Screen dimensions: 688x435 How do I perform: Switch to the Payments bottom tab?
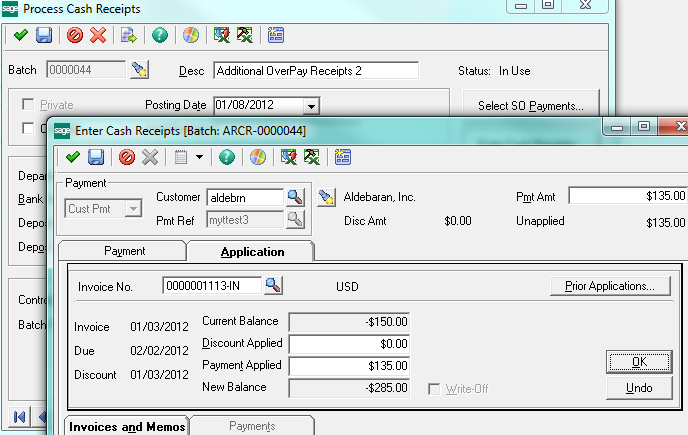[x=252, y=426]
